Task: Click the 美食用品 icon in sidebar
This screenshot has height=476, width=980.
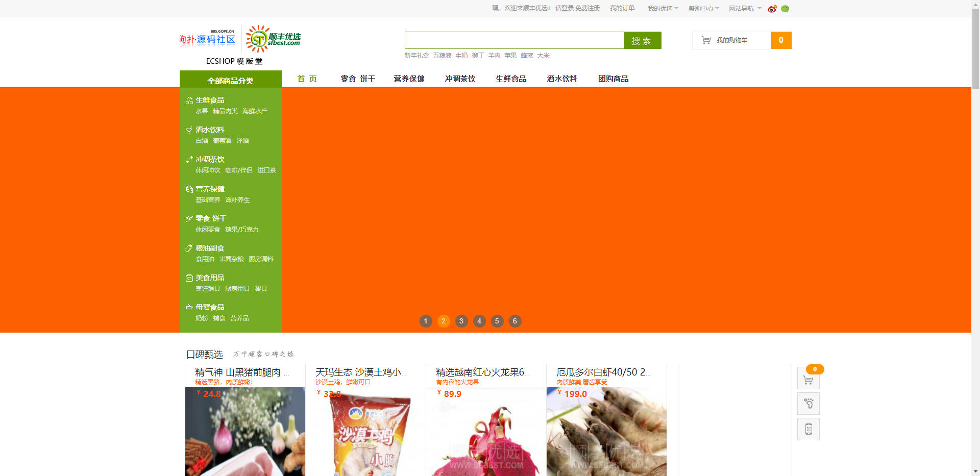Action: coord(189,278)
